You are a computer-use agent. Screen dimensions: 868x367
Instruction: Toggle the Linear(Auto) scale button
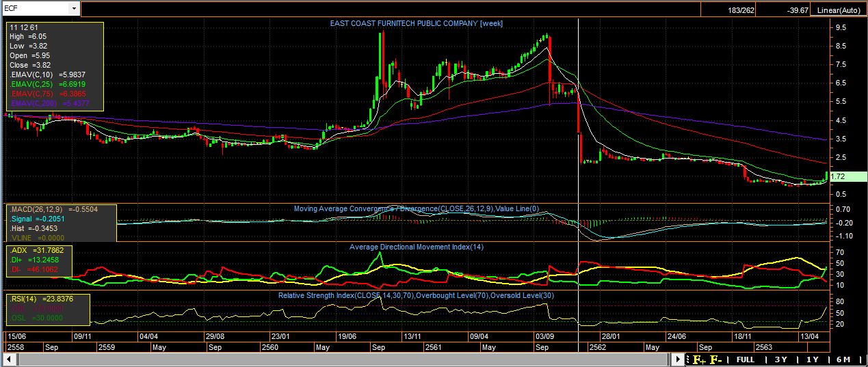tap(838, 10)
